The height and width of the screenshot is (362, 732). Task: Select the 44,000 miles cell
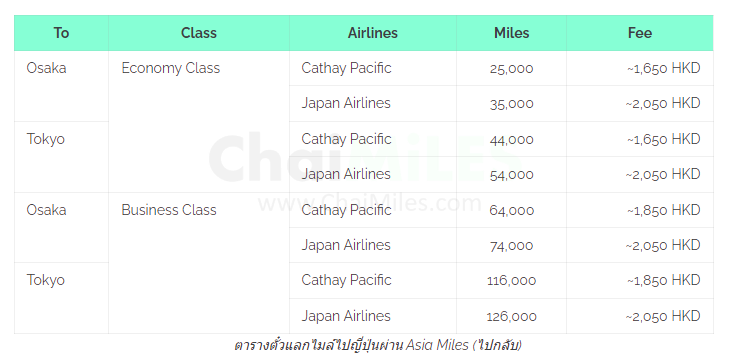[511, 139]
